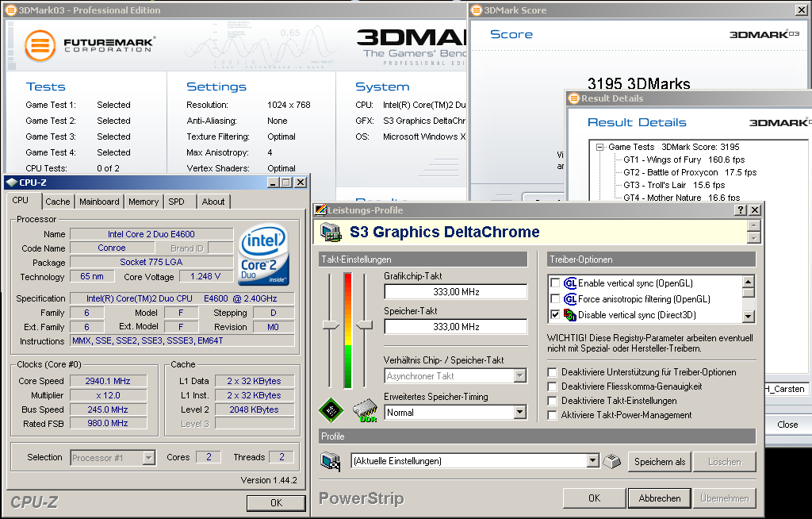Screen dimensions: 812x519
Task: Open the About tab in CPU-Z
Action: click(213, 202)
